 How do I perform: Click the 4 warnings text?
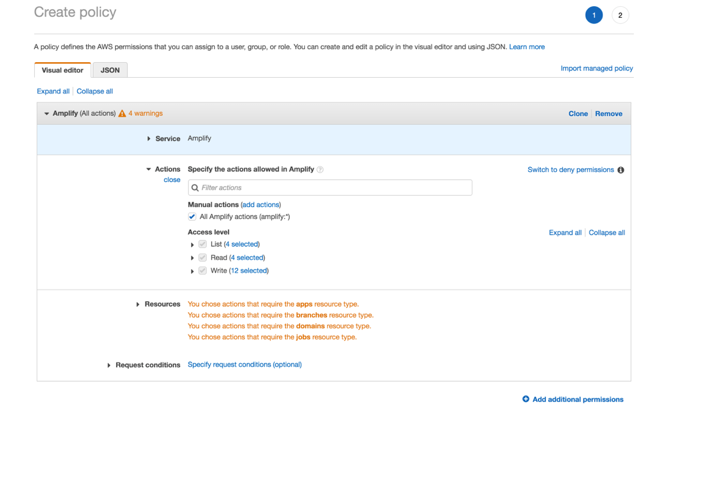coord(145,113)
